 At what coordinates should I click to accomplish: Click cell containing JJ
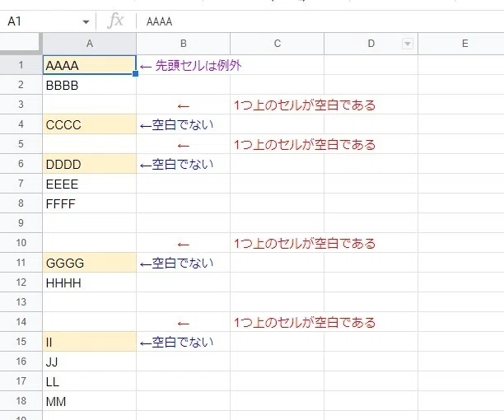point(90,362)
